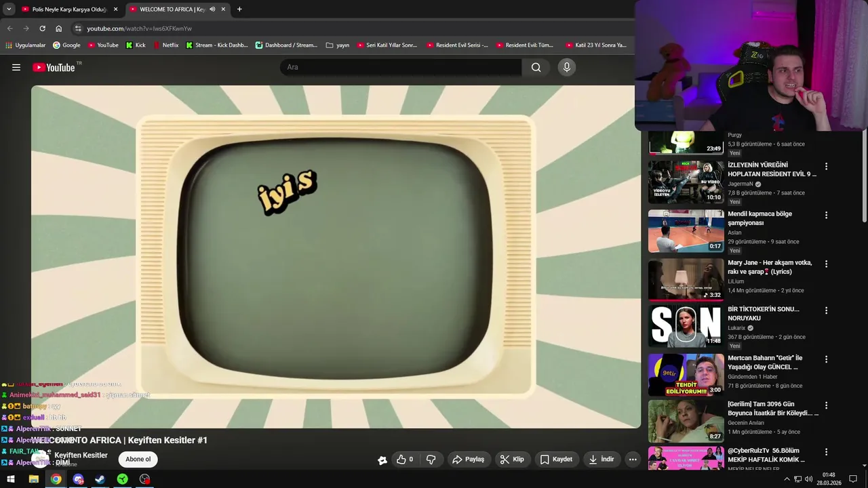Open Steam from the taskbar
This screenshot has height=488, width=868.
(100, 479)
